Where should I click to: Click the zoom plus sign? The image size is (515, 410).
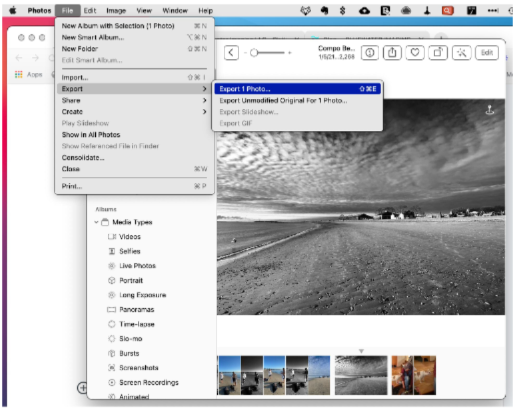point(289,53)
